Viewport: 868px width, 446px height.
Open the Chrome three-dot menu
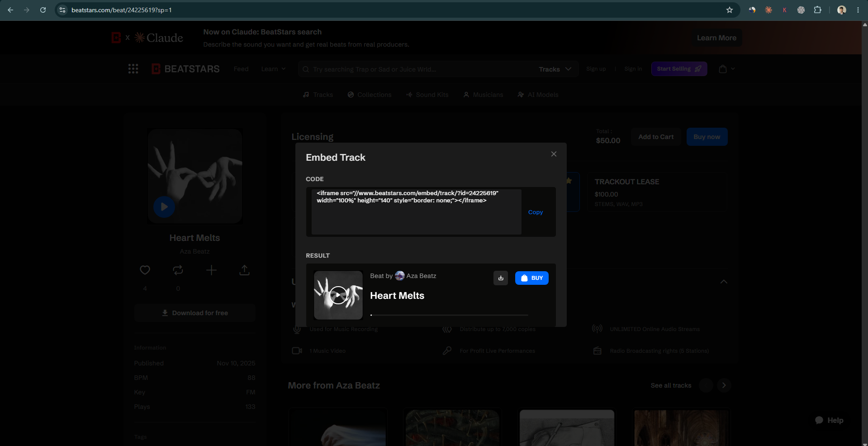tap(858, 10)
